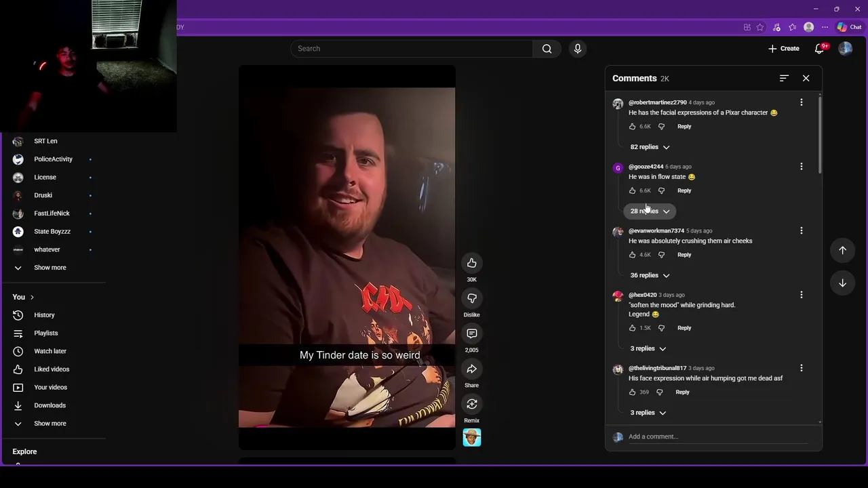Click the YouTube Search input field
Image resolution: width=868 pixels, height=488 pixels.
(x=412, y=49)
